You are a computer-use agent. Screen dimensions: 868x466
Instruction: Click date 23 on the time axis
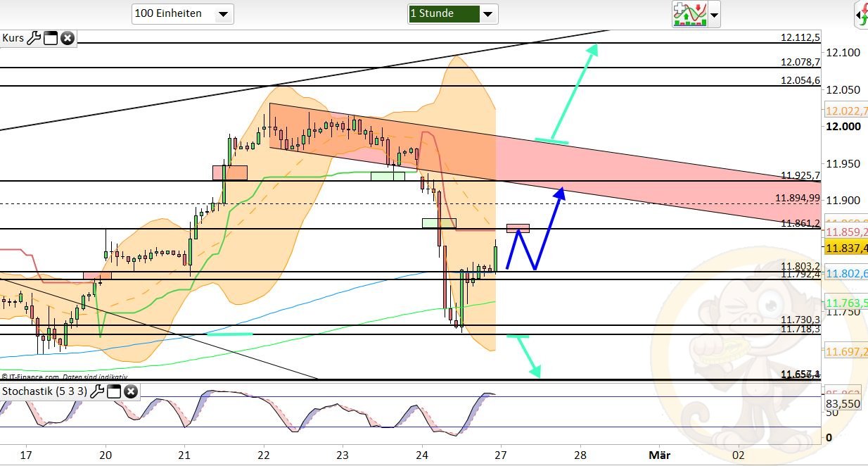click(x=343, y=455)
